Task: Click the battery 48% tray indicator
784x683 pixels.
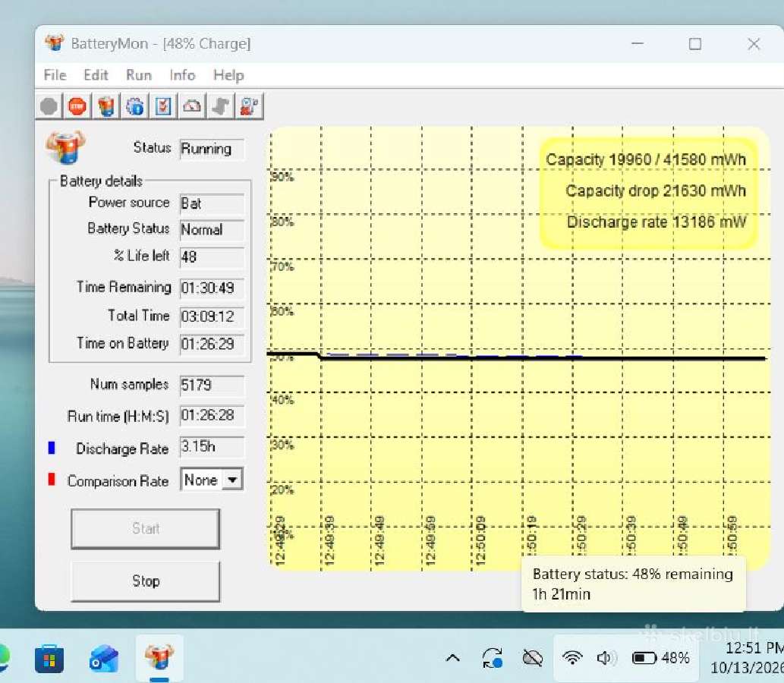Action: click(x=661, y=658)
